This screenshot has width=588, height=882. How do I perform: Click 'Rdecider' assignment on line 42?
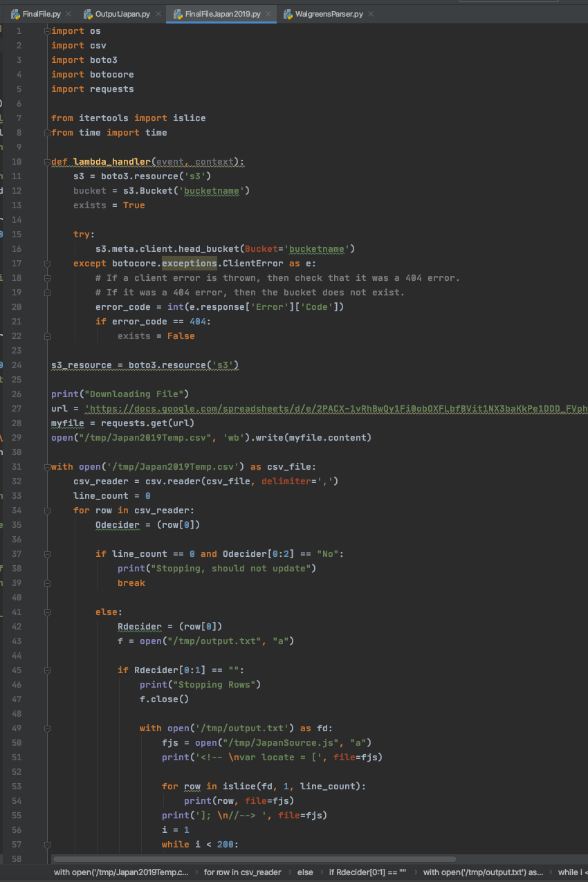(x=140, y=627)
